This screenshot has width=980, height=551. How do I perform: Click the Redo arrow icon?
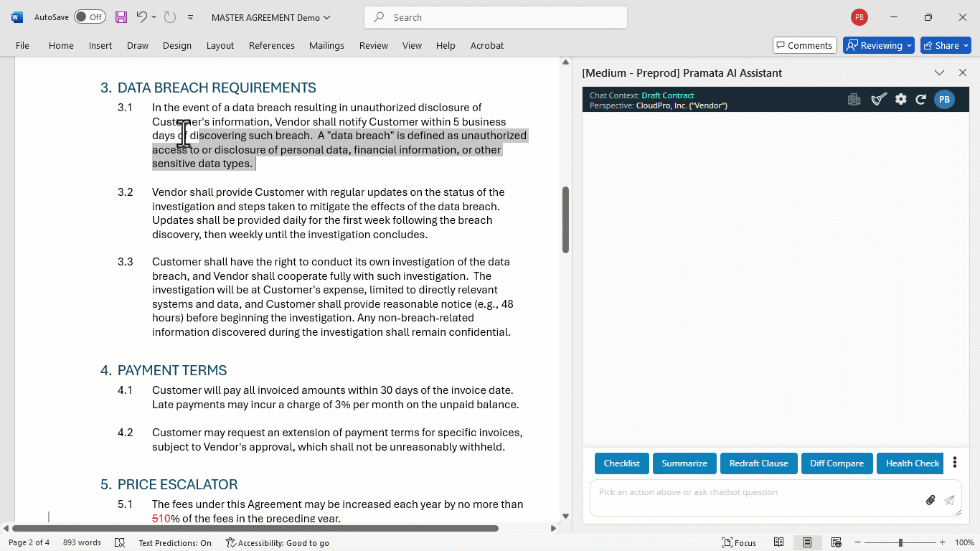pos(170,17)
